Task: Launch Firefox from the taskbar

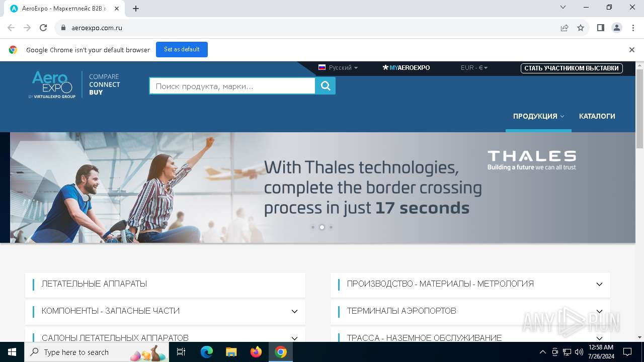Action: [256, 352]
